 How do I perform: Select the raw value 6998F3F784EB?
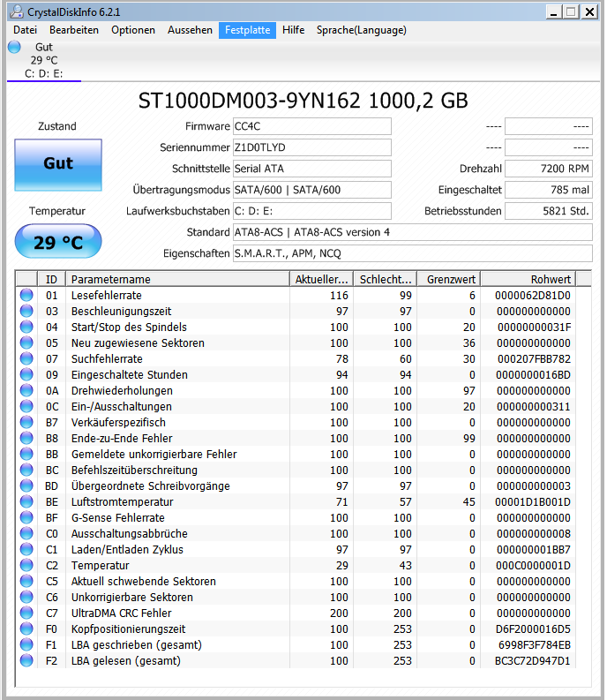point(535,644)
